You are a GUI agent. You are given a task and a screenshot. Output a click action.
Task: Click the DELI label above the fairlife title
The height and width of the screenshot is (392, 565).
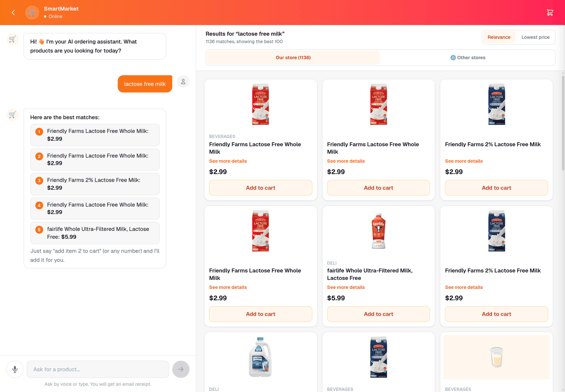pyautogui.click(x=332, y=263)
